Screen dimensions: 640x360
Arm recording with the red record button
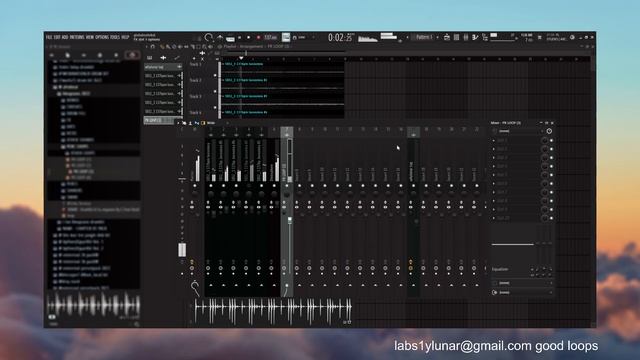[258, 38]
